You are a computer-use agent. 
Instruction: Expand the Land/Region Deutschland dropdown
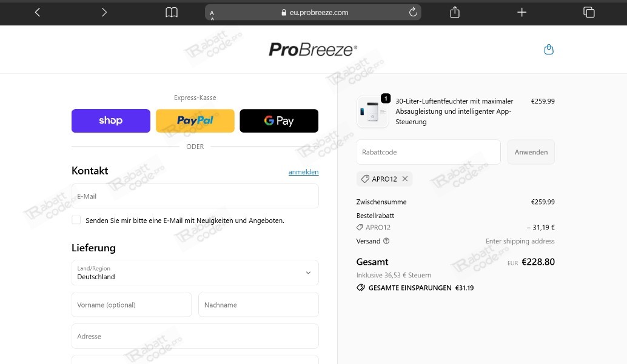point(195,273)
